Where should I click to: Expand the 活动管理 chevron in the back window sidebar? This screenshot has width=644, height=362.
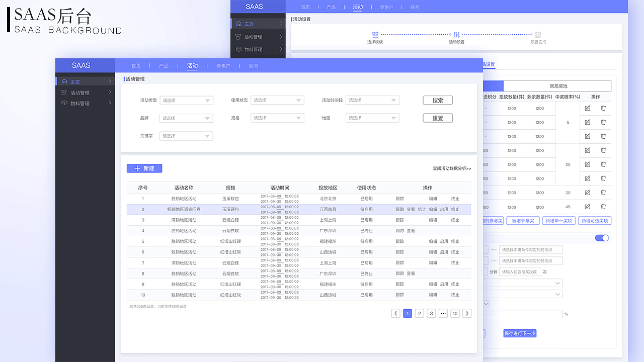(281, 37)
